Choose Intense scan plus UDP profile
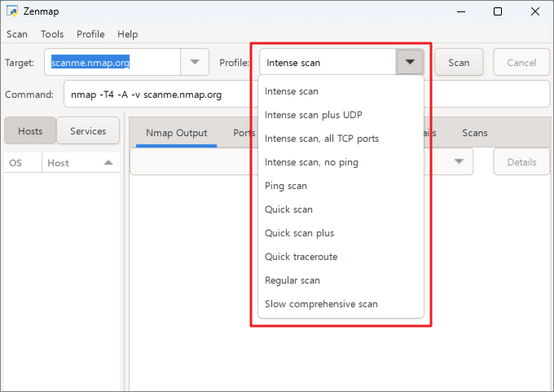The image size is (554, 392). (341, 115)
